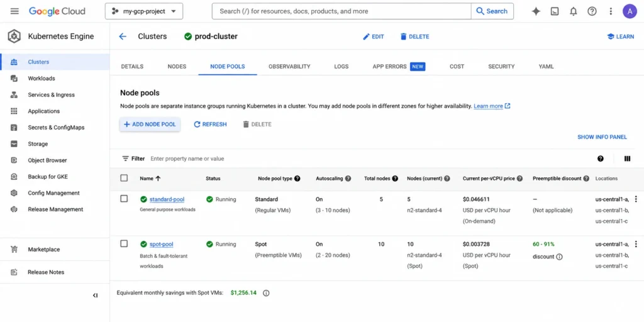Open the APP ERRORS tab
Screen dimensions: 644x322
[399, 67]
